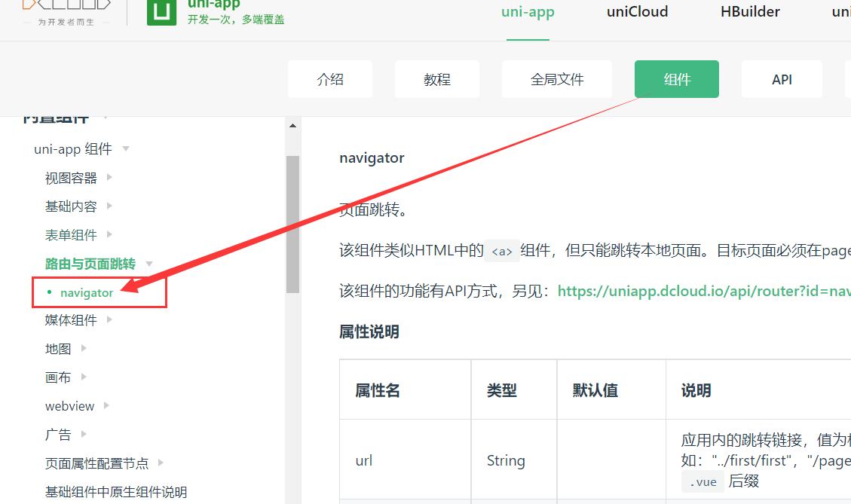Screen dimensions: 851x504
Task: Expand the 媒体组件 arrow
Action: pyautogui.click(x=109, y=319)
